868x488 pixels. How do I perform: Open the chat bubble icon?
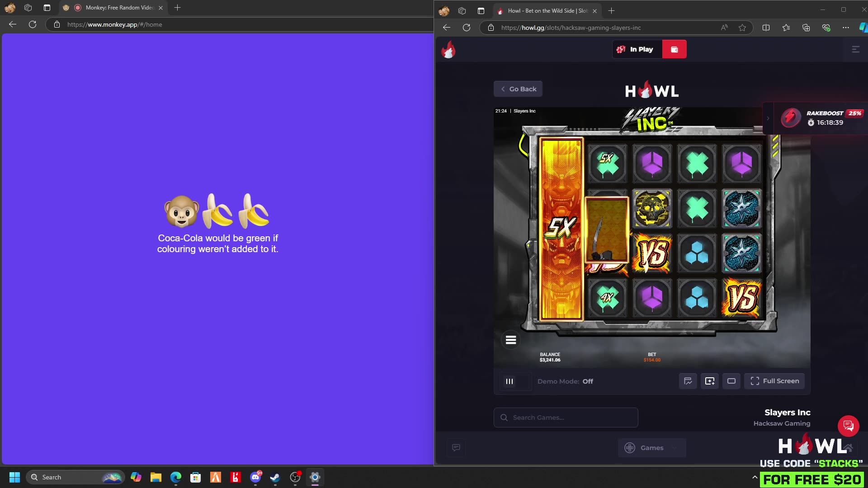456,448
